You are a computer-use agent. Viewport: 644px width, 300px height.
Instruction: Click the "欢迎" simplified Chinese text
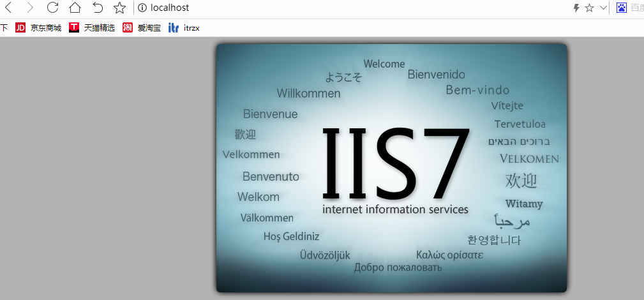pos(521,181)
